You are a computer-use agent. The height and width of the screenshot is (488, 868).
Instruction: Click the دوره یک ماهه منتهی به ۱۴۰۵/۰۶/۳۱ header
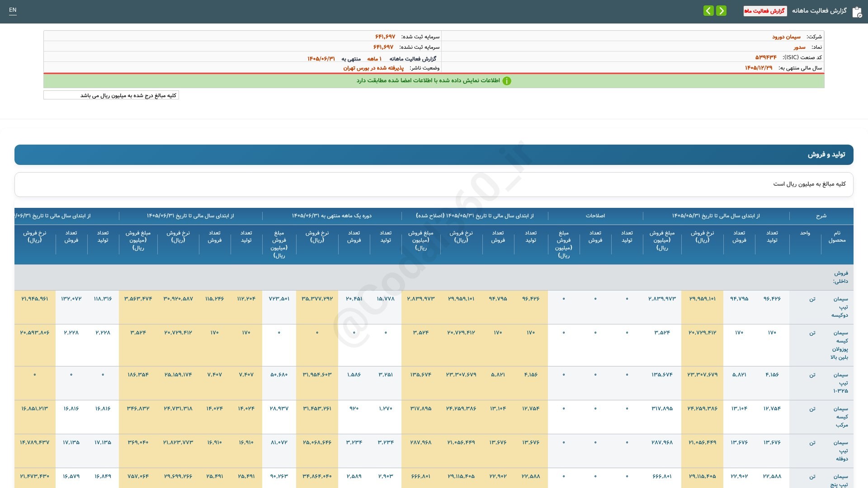pyautogui.click(x=332, y=216)
